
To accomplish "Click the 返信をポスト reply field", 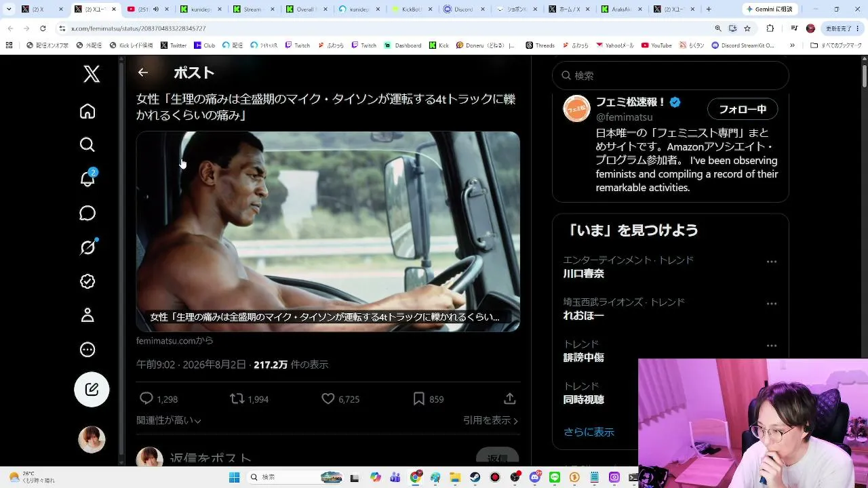I will (211, 460).
